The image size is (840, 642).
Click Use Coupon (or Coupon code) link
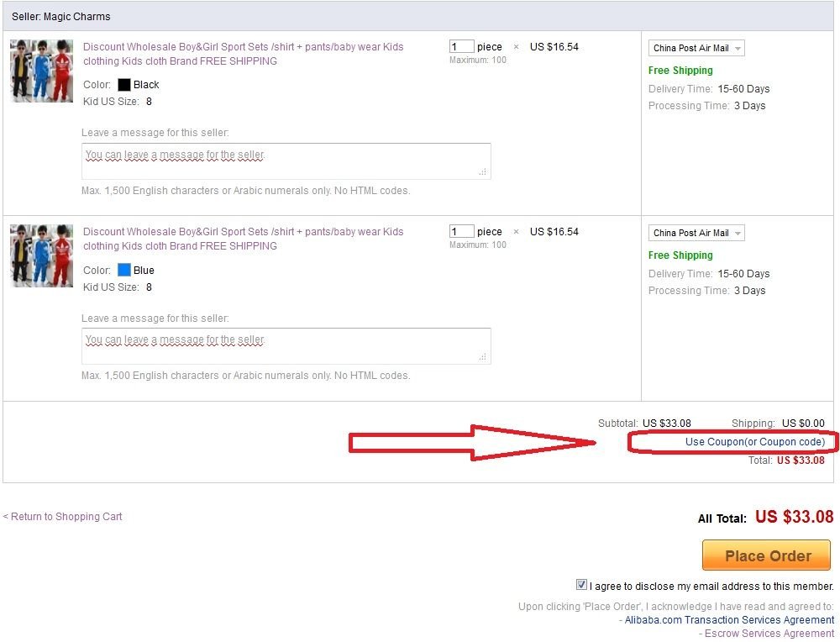pyautogui.click(x=754, y=442)
